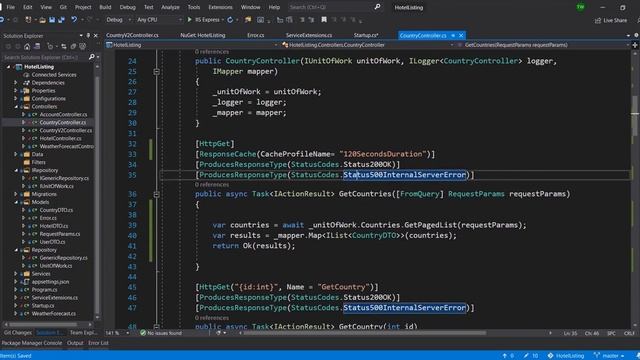Open HotelListing.Controllers.CountryController type dropdown
This screenshot has height=360, width=640.
pos(367,45)
